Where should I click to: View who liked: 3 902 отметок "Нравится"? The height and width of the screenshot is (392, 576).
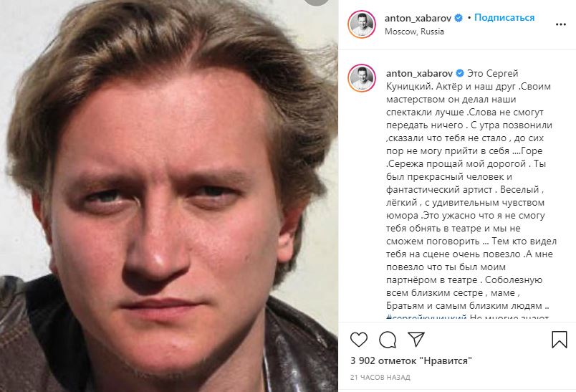point(411,360)
